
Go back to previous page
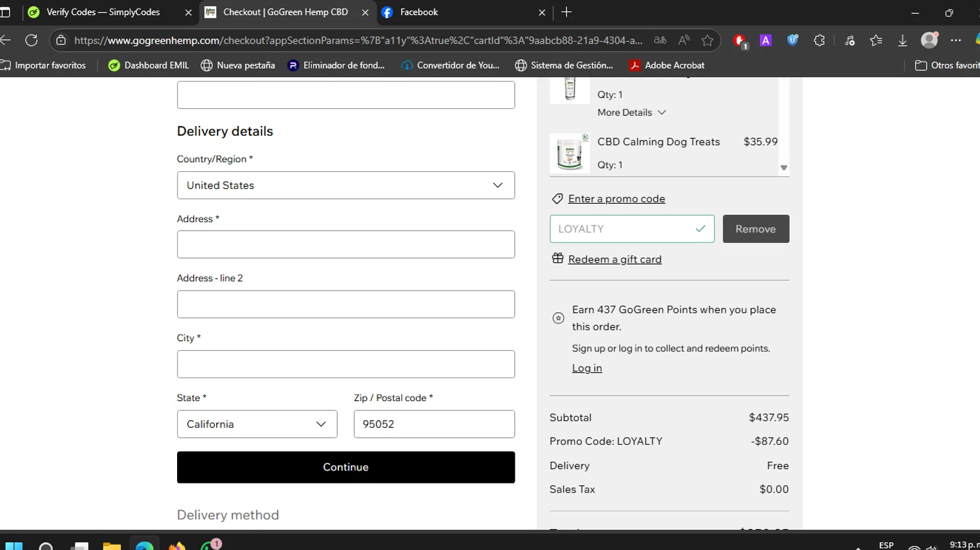(6, 40)
